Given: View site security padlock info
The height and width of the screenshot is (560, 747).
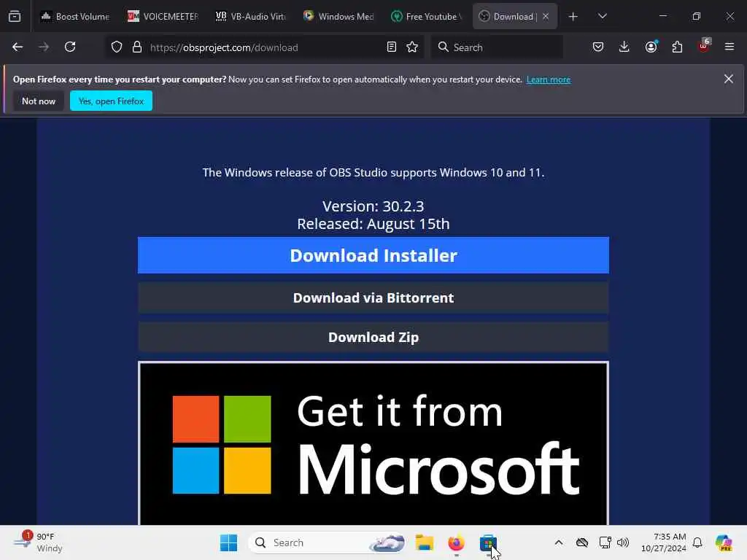Looking at the screenshot, I should [137, 47].
